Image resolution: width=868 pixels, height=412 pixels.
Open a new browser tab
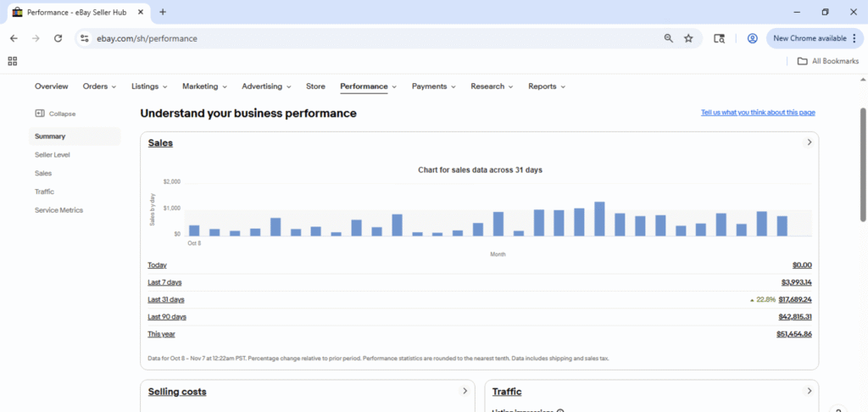[x=163, y=12]
